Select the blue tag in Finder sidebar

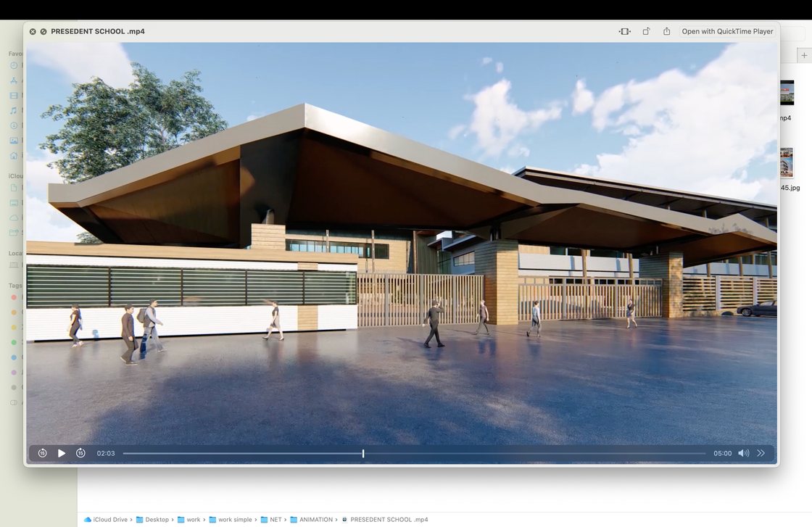click(14, 357)
